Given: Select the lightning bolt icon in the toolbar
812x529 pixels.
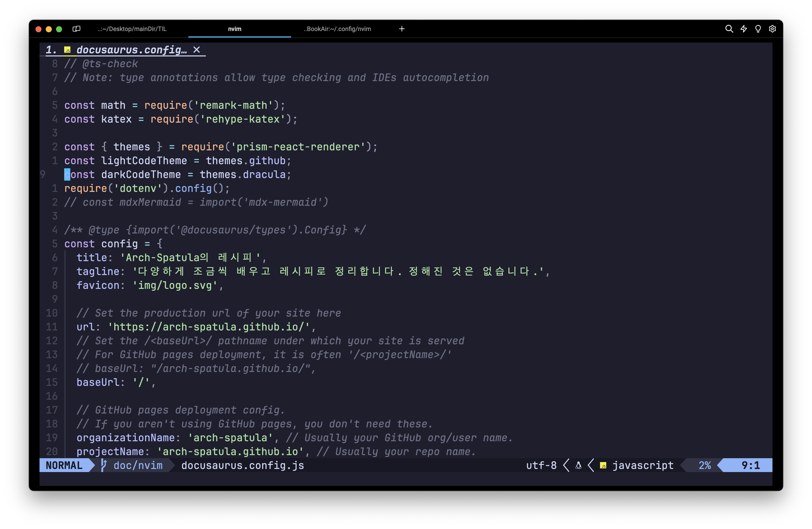Looking at the screenshot, I should (744, 29).
